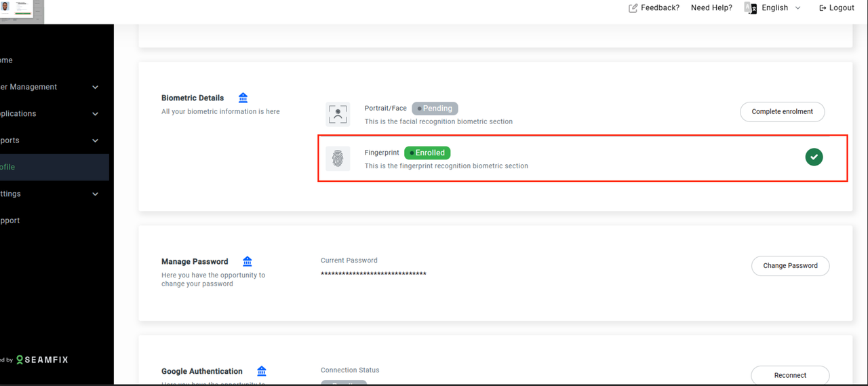Click the Connection Status label
The image size is (868, 386).
[350, 370]
